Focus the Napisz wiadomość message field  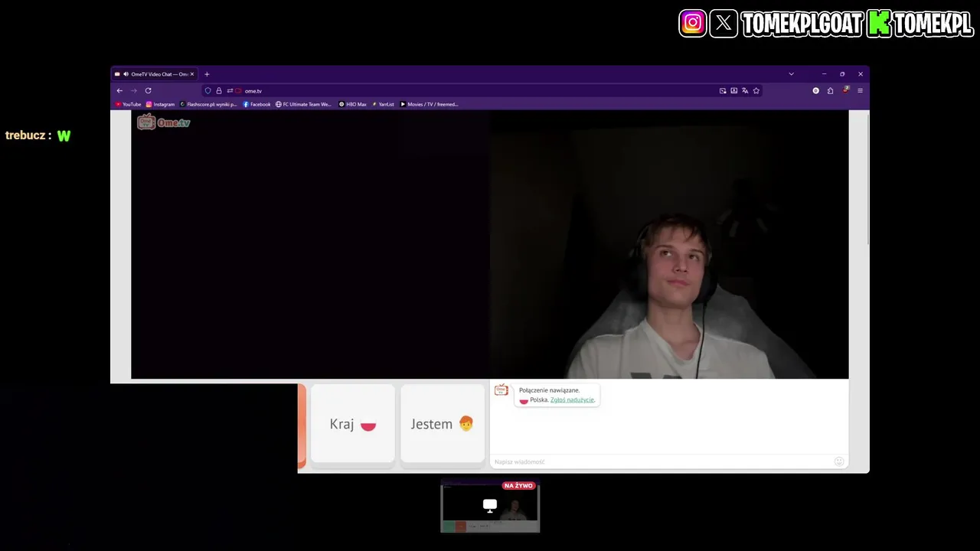coord(662,461)
